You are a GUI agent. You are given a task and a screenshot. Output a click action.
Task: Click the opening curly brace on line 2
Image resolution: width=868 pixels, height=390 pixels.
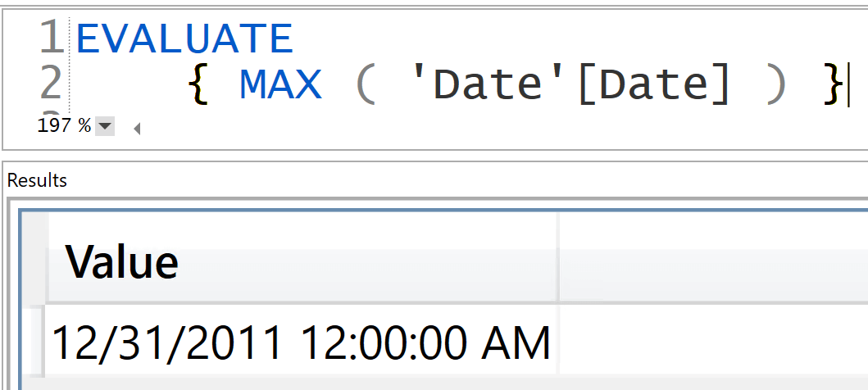tap(197, 85)
